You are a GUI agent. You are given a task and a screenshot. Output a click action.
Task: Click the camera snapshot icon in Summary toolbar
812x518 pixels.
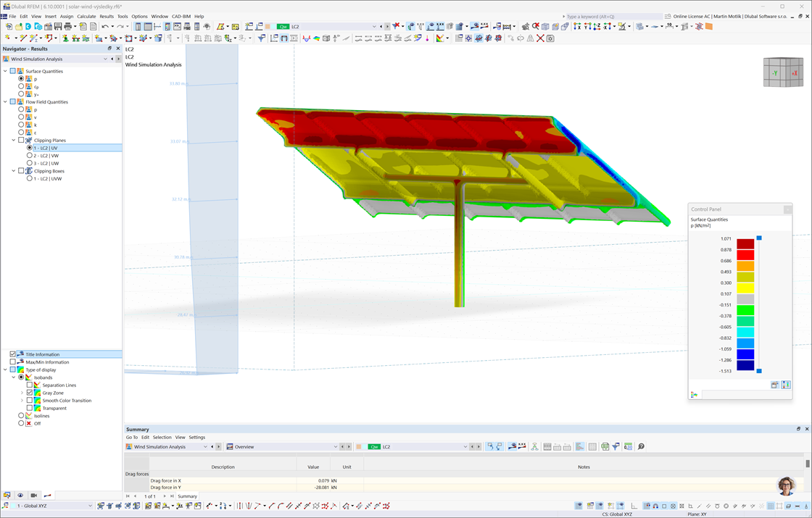[513, 446]
